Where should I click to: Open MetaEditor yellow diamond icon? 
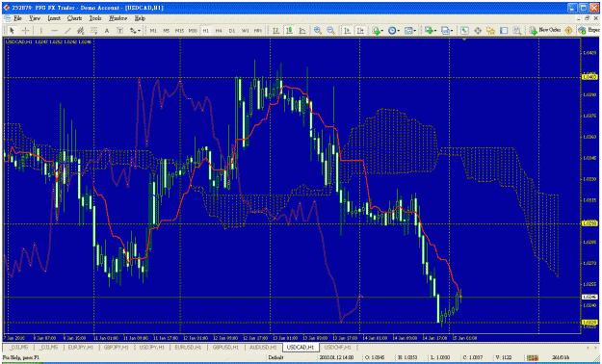569,31
